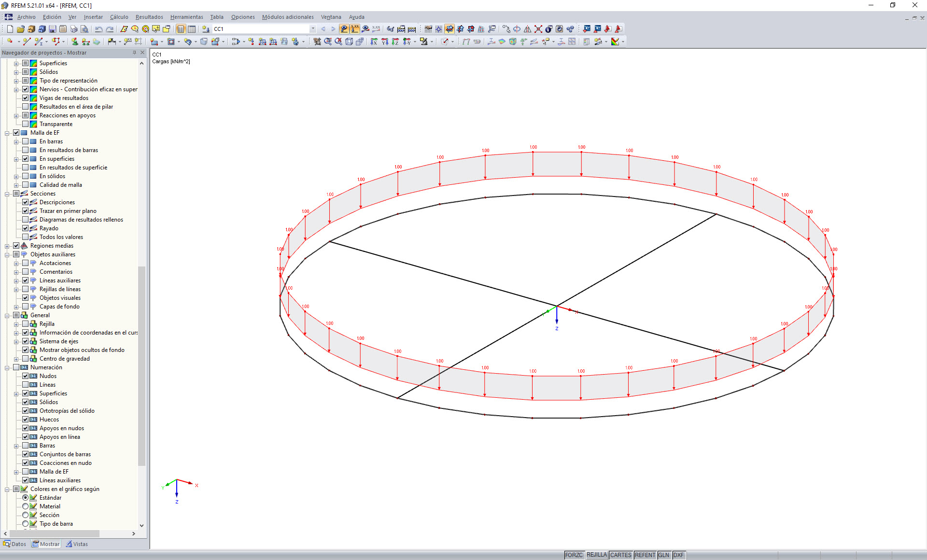The image size is (927, 560).
Task: Open the CC1 load case dropdown
Action: (x=313, y=29)
